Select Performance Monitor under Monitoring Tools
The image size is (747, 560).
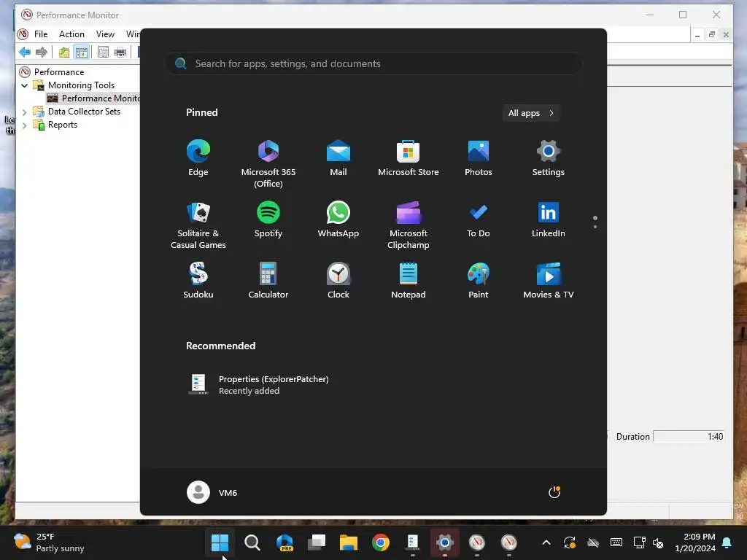tap(93, 98)
